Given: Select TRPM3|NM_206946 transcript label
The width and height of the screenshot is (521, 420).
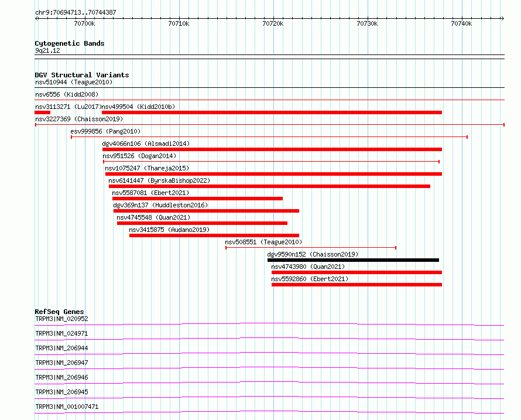Looking at the screenshot, I should point(61,377).
